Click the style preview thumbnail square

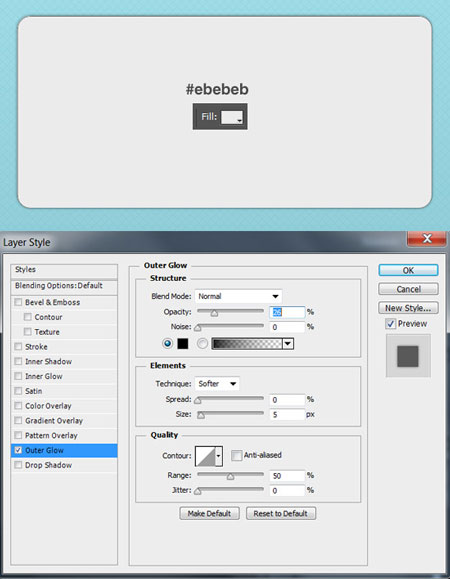click(x=408, y=356)
